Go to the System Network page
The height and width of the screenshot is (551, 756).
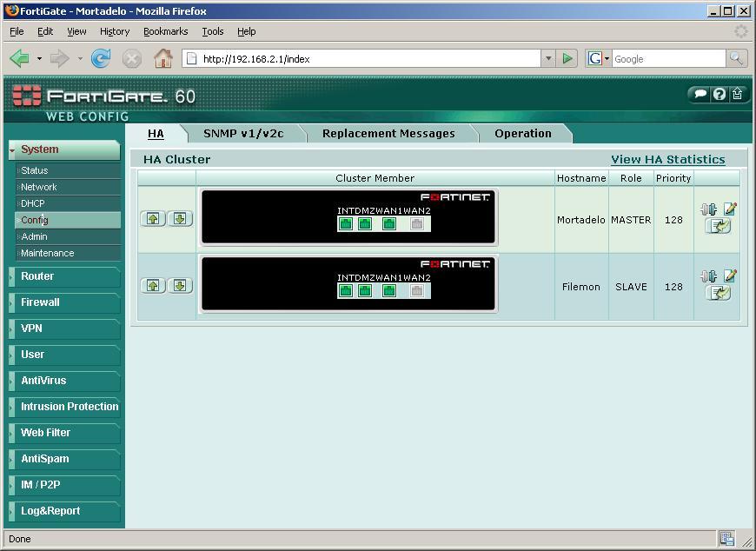click(x=68, y=187)
